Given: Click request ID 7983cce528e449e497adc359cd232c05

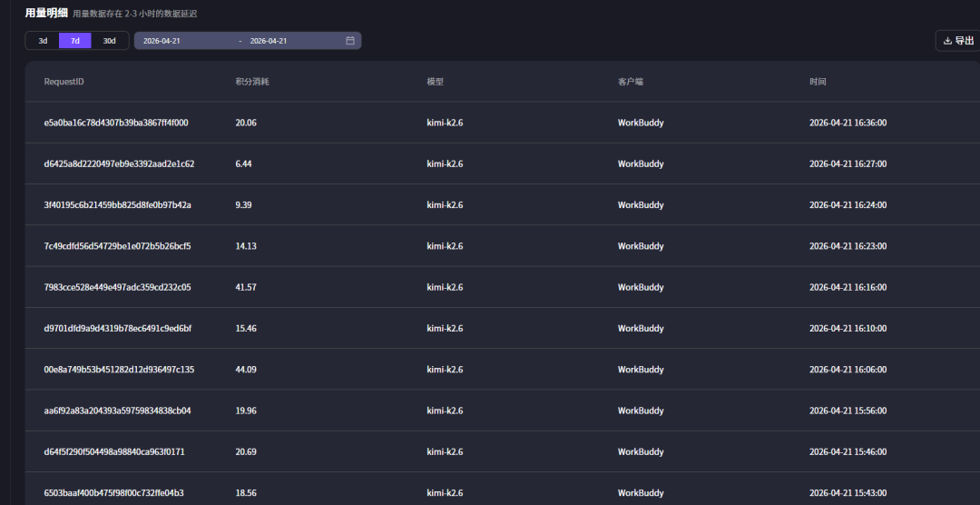Looking at the screenshot, I should [117, 287].
